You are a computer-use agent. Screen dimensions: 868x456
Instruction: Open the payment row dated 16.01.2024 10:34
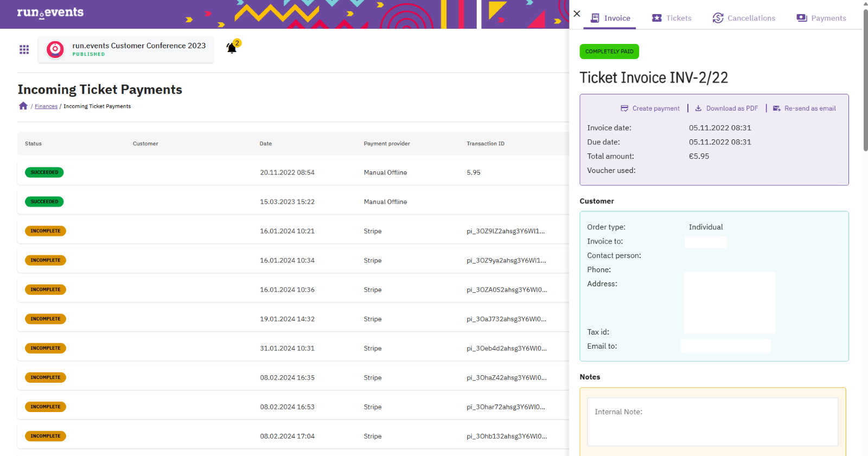pyautogui.click(x=293, y=260)
